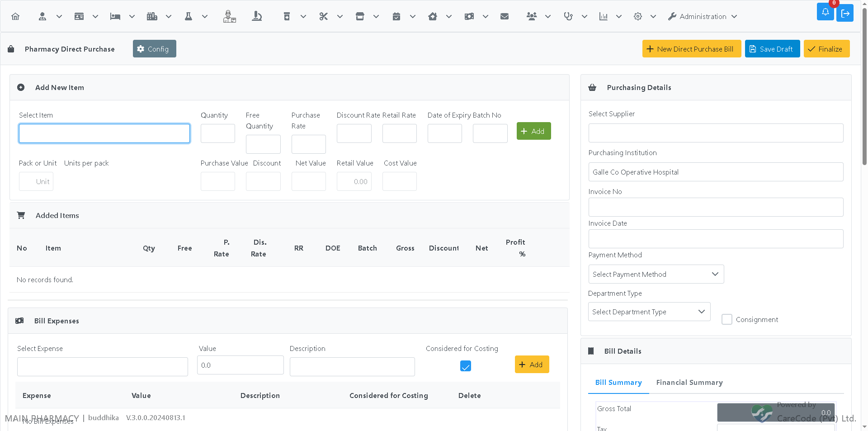
Task: Expand the chevron next to ID card icon
Action: [95, 16]
